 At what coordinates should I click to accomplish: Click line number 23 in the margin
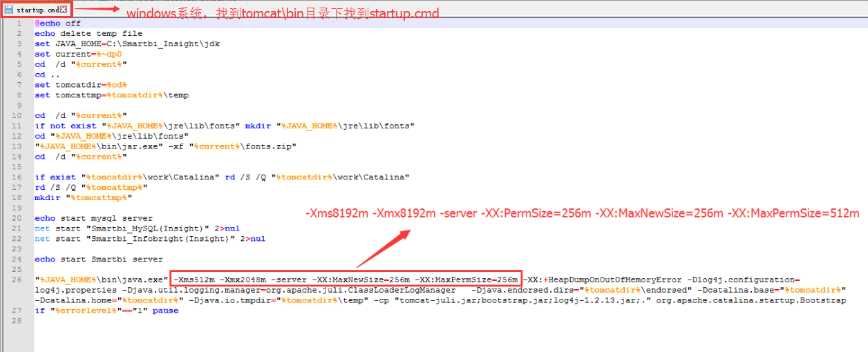pos(18,248)
